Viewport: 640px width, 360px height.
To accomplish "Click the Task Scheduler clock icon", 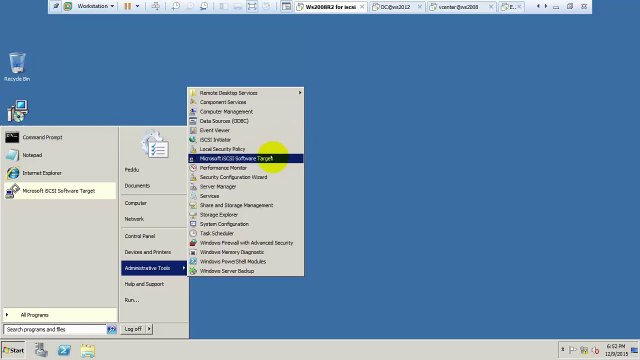I will (193, 233).
